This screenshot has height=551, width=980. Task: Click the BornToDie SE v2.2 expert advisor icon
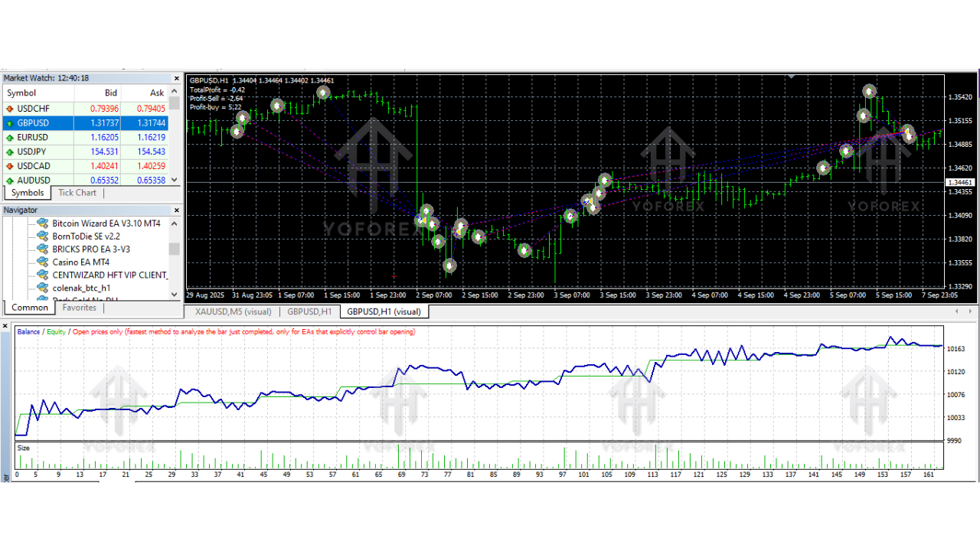pos(42,236)
